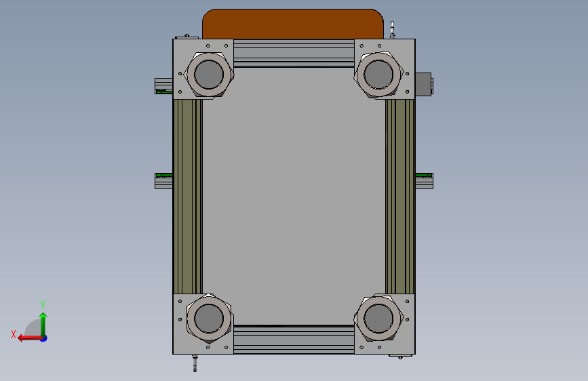The image size is (588, 381).
Task: Select the left middle side bracket
Action: click(163, 181)
